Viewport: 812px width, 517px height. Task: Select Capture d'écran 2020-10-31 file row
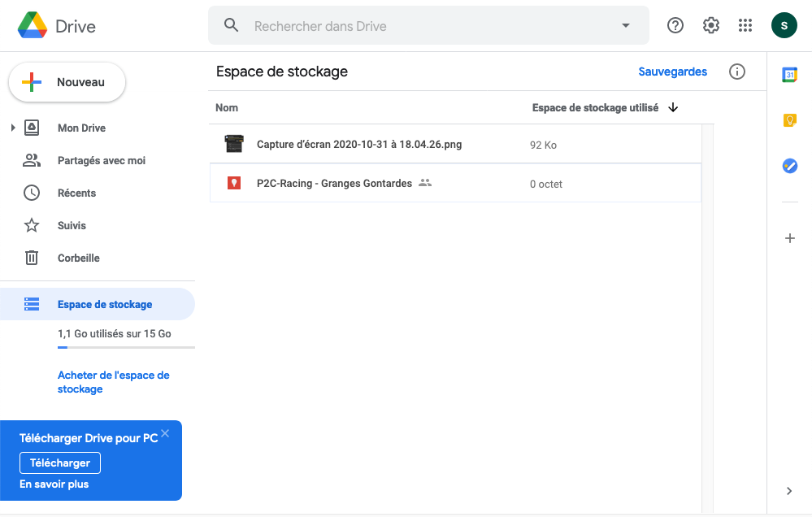coord(455,144)
